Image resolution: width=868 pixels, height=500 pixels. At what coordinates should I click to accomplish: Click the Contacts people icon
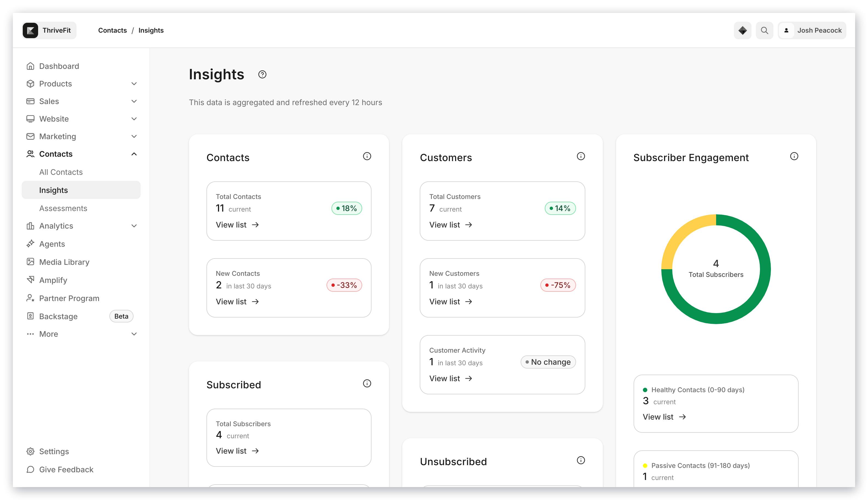click(30, 154)
